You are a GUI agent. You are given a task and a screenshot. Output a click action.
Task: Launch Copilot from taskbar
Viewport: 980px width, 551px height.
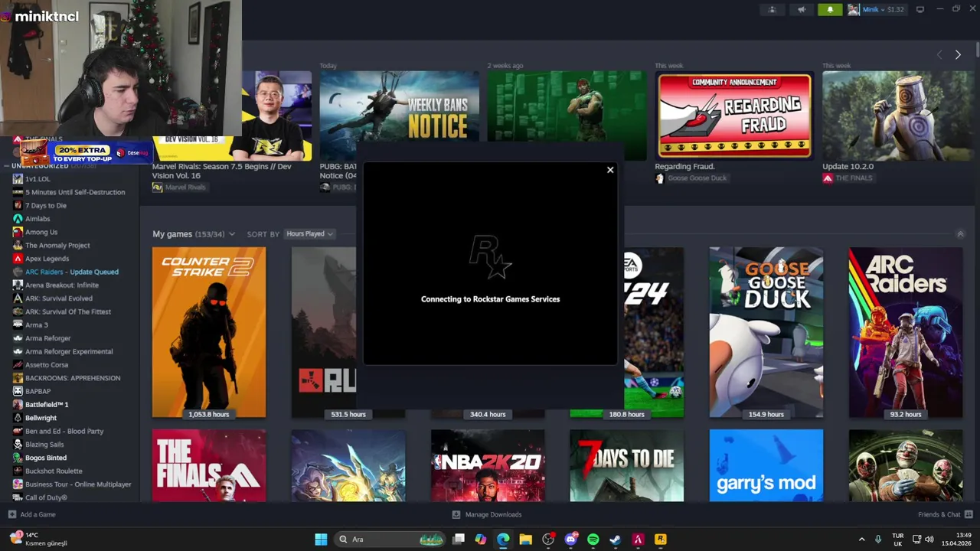pyautogui.click(x=481, y=540)
